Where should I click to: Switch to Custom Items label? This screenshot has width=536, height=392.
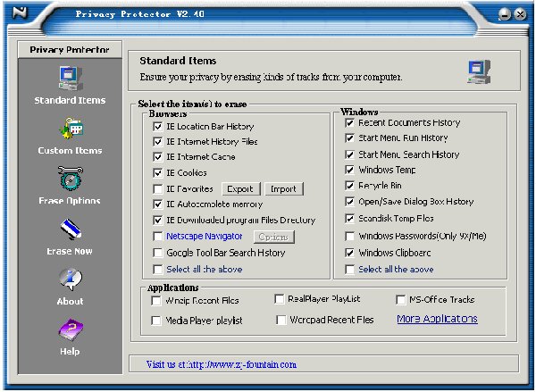70,150
